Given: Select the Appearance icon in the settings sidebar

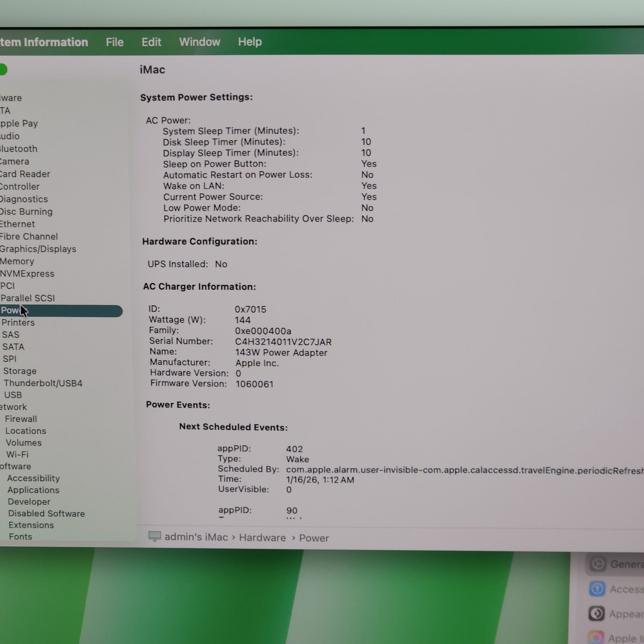Looking at the screenshot, I should click(596, 614).
